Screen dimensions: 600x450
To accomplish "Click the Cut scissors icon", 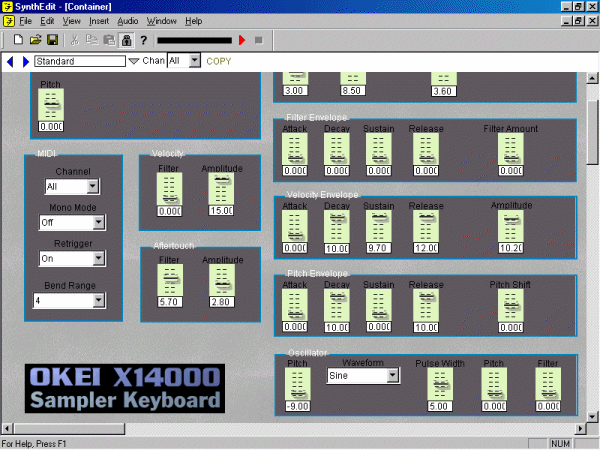I will tap(75, 40).
